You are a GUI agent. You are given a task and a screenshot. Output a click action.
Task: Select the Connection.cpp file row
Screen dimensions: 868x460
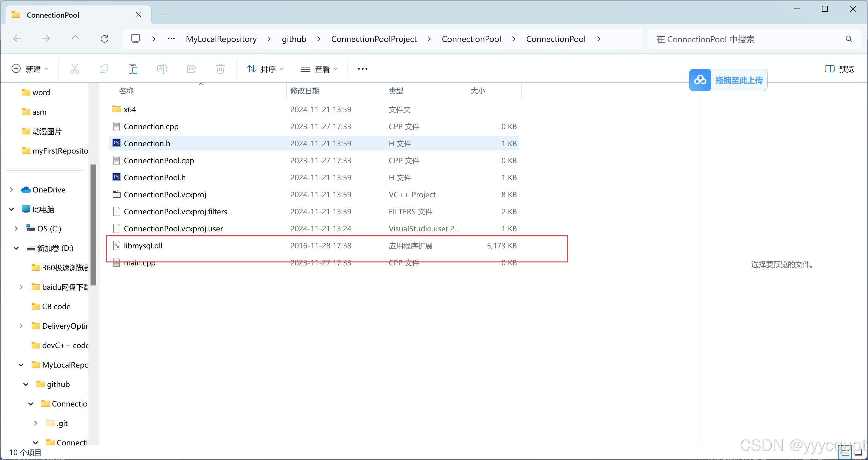(314, 126)
